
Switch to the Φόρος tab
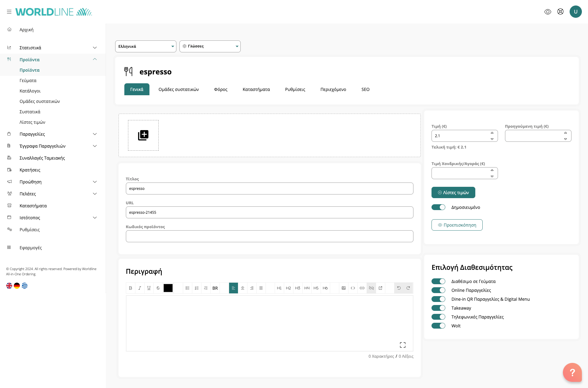(221, 89)
